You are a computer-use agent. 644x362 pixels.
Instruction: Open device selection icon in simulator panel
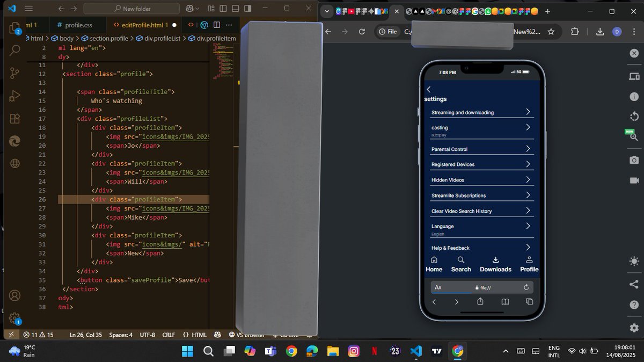(634, 76)
